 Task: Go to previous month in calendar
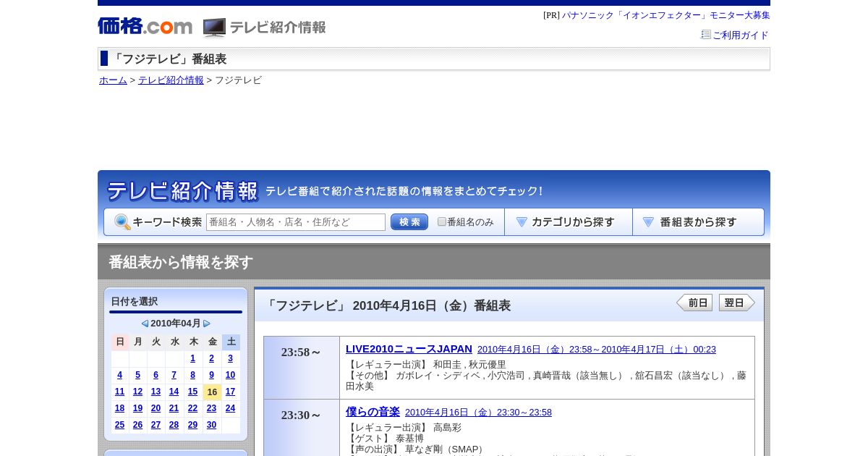click(x=145, y=324)
